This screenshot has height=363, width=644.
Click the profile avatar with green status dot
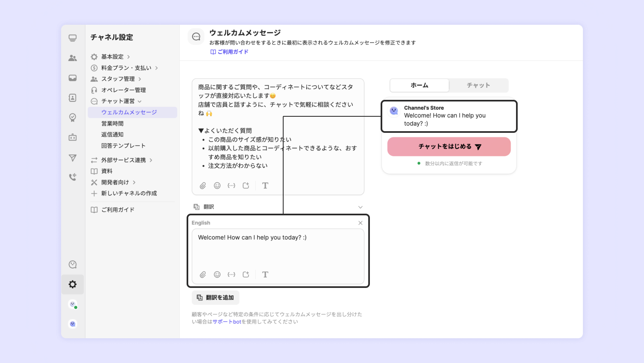point(73,304)
